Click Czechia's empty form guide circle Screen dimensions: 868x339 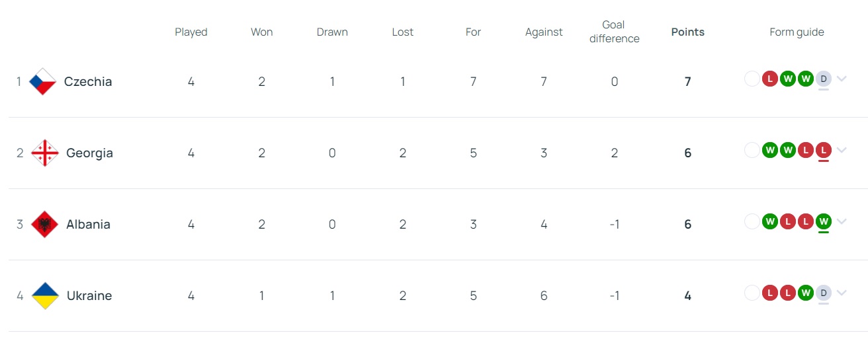(x=752, y=79)
